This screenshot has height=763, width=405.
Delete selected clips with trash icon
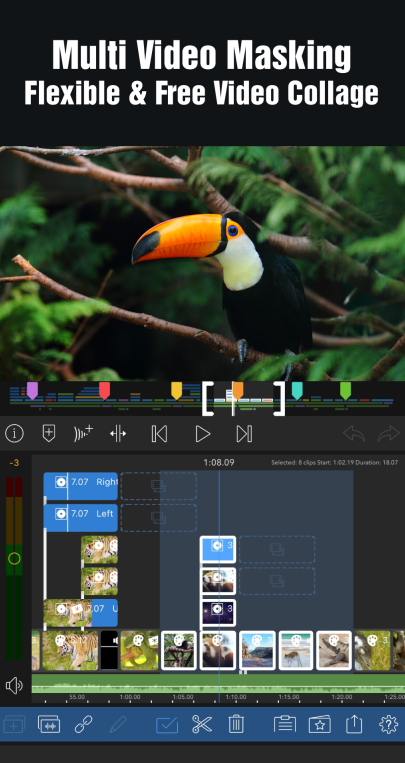[236, 724]
